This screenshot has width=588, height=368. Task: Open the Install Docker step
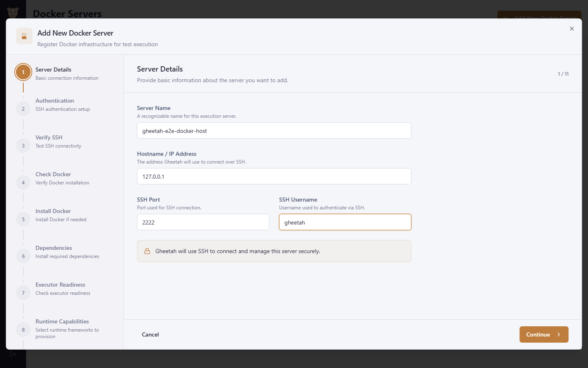[53, 211]
